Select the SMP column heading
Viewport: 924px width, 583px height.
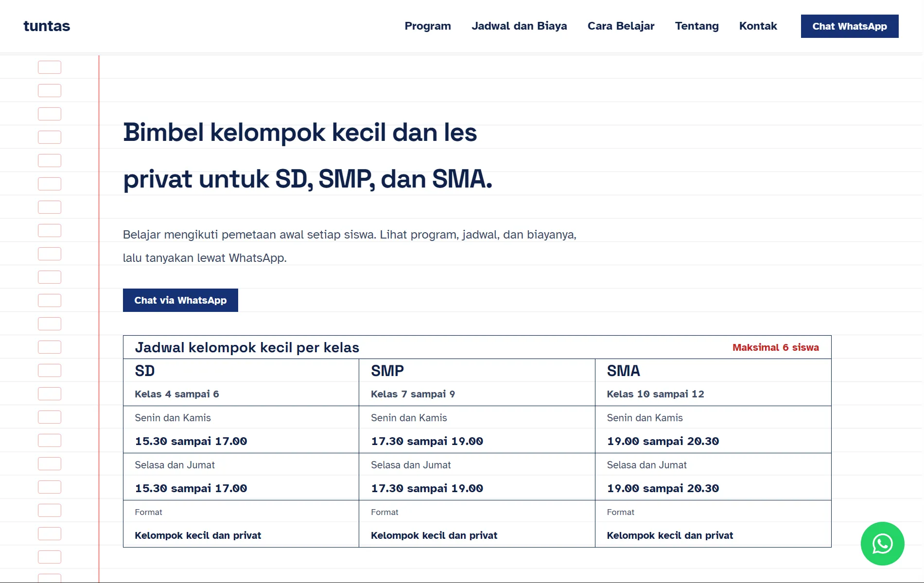click(387, 371)
